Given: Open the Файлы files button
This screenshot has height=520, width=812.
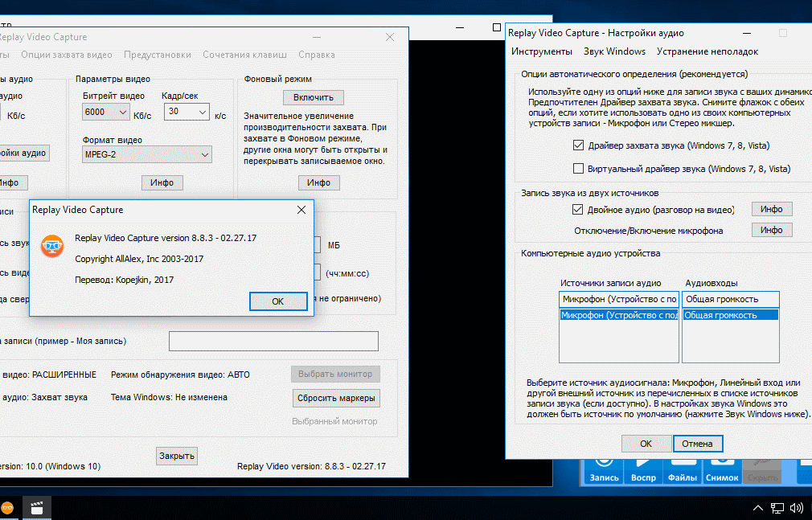Looking at the screenshot, I should (x=682, y=471).
